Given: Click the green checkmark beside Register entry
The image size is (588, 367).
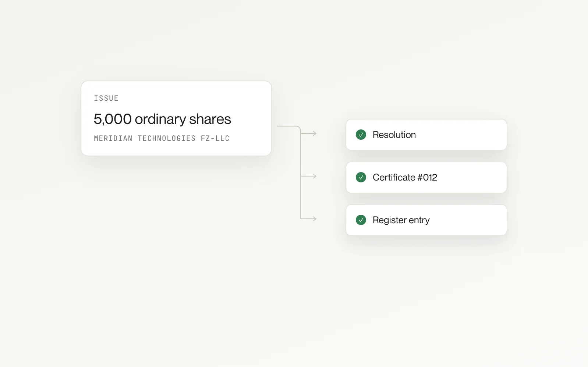Looking at the screenshot, I should [361, 220].
